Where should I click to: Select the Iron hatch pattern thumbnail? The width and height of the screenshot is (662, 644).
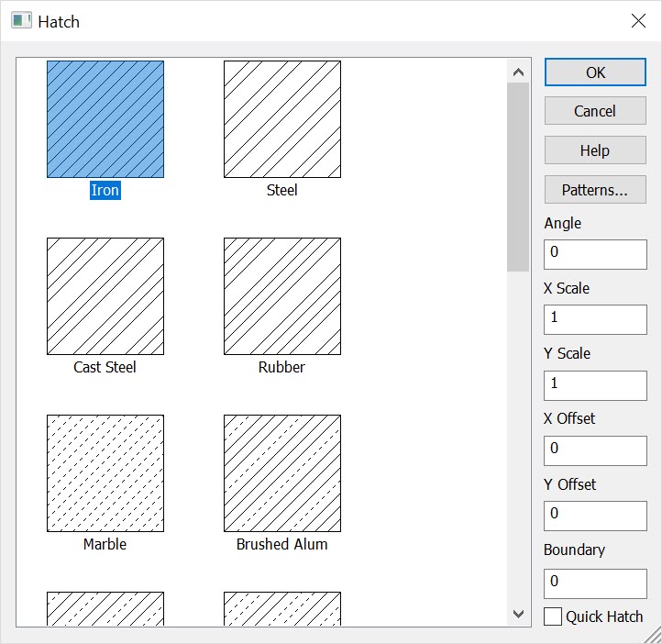tap(105, 119)
